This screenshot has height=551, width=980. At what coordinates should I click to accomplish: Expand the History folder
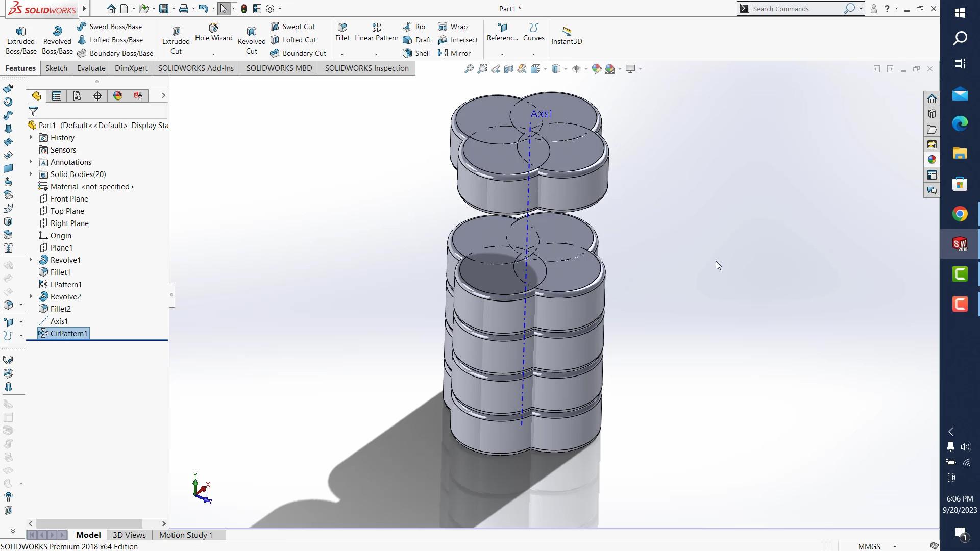pyautogui.click(x=31, y=137)
